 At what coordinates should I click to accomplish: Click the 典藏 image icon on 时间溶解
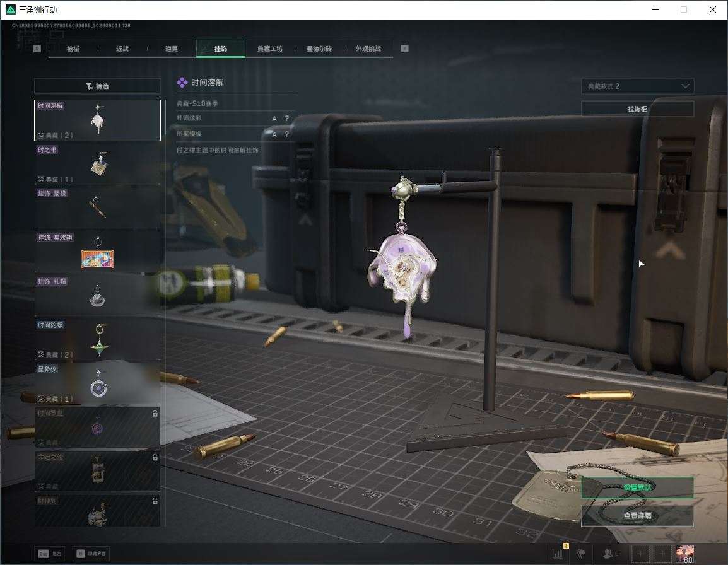pos(41,135)
